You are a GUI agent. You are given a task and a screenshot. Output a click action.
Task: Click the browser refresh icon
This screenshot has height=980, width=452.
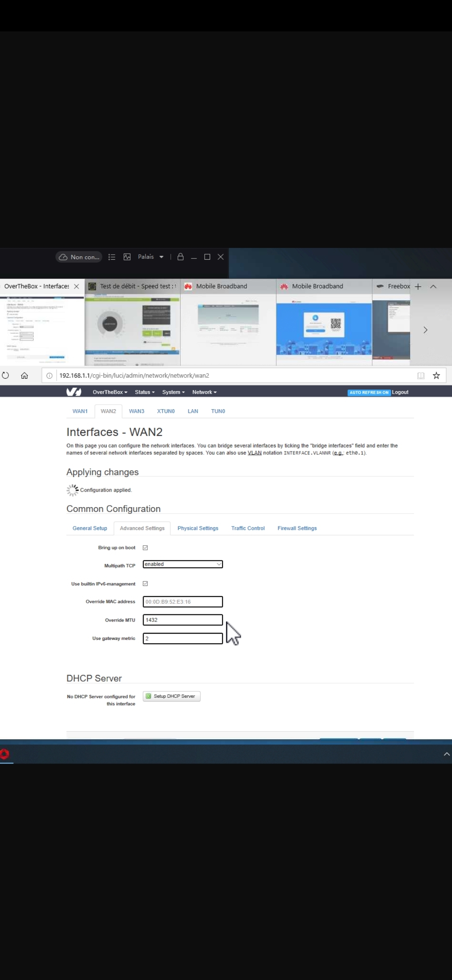[5, 375]
